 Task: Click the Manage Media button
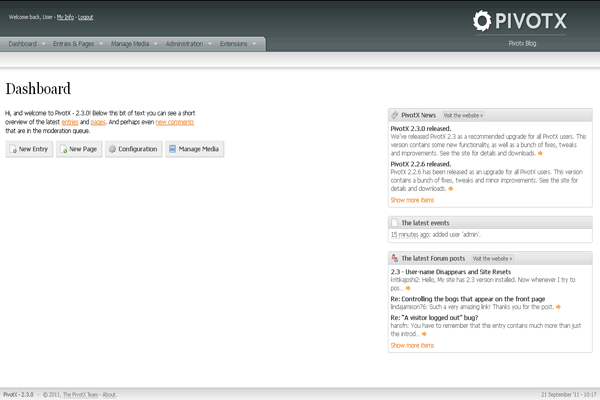194,149
